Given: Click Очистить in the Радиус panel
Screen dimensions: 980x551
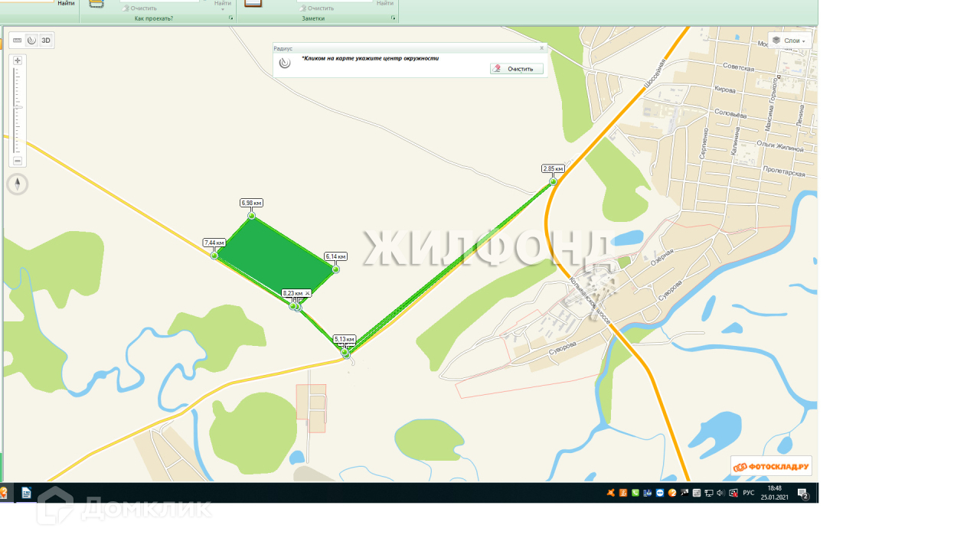Looking at the screenshot, I should click(x=517, y=69).
